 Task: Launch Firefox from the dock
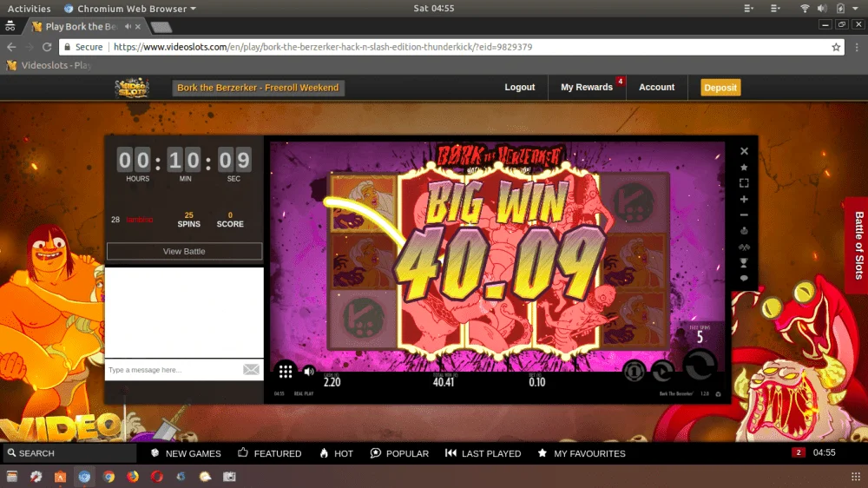point(133,477)
